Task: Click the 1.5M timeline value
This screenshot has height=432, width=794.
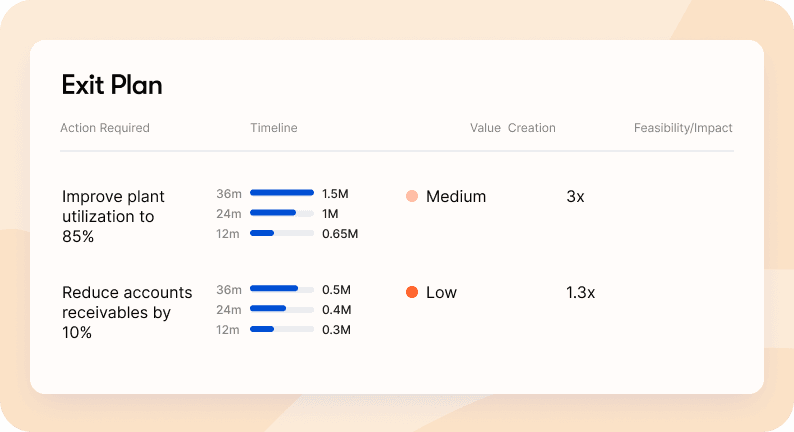Action: (x=335, y=193)
